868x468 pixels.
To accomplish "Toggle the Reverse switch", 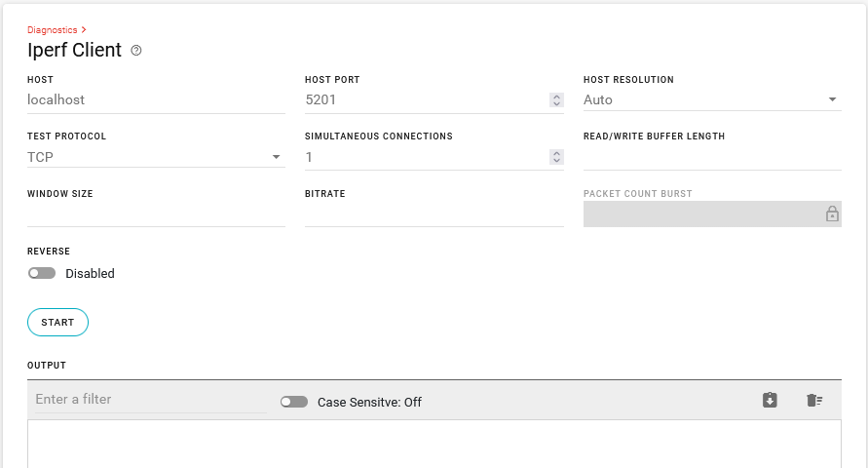I will [42, 273].
